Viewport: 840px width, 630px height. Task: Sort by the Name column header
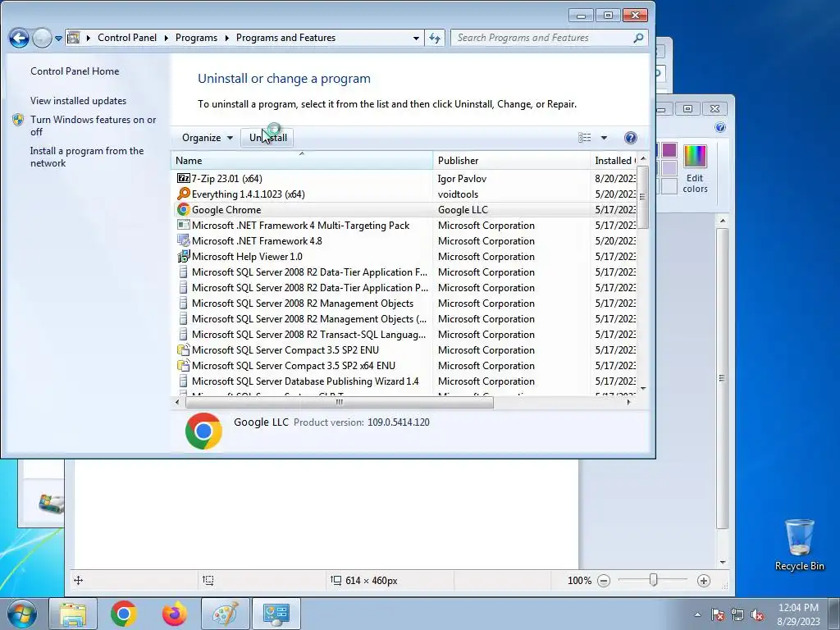pos(302,160)
